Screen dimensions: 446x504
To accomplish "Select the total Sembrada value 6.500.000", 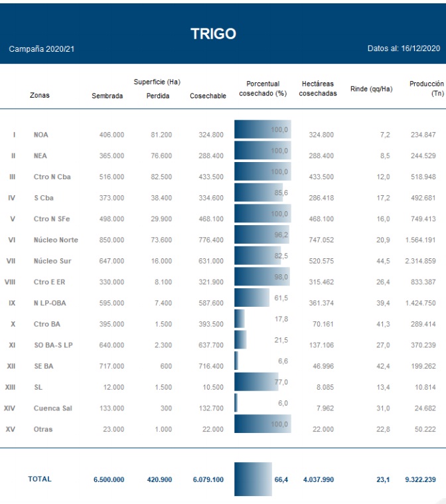I will pyautogui.click(x=108, y=479).
